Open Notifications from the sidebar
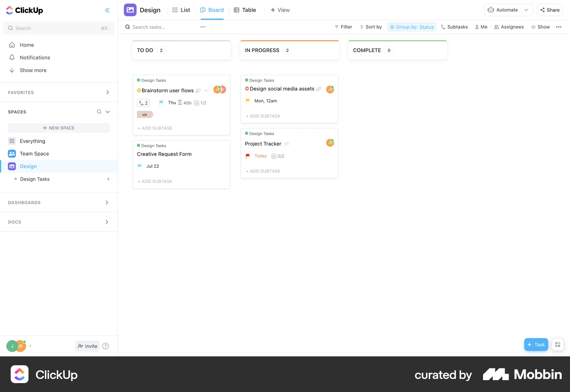Screen dimensions: 570x392 [35, 57]
